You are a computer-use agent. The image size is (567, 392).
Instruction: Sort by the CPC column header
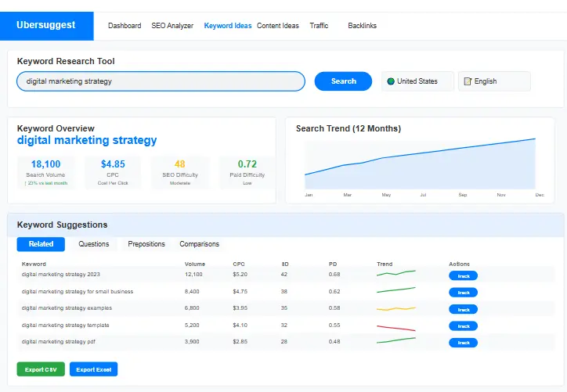239,264
